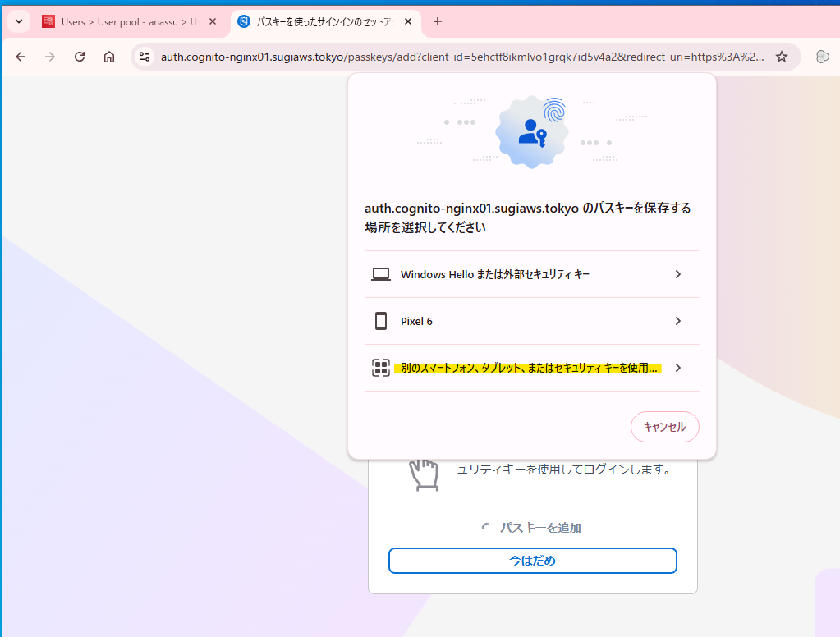840x637 pixels.
Task: Bookmark this page with the star
Action: 782,57
